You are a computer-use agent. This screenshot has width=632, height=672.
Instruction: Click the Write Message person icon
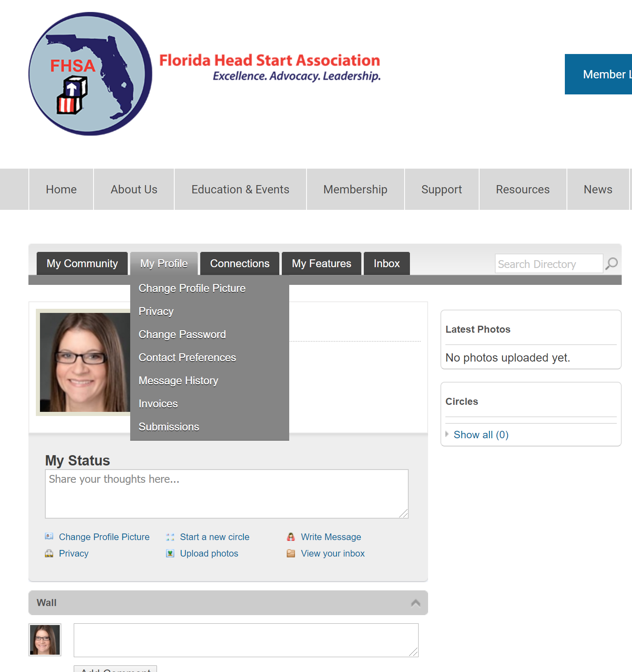[291, 537]
